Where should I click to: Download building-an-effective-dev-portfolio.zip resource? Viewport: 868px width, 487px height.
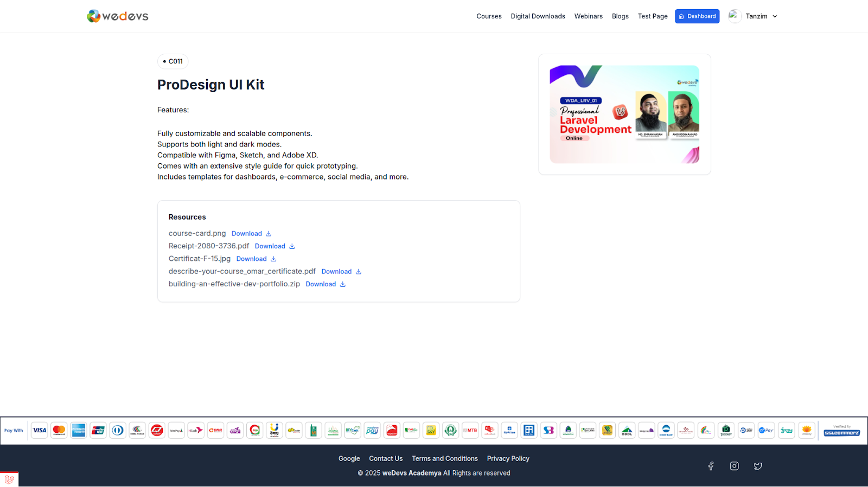[x=321, y=284]
